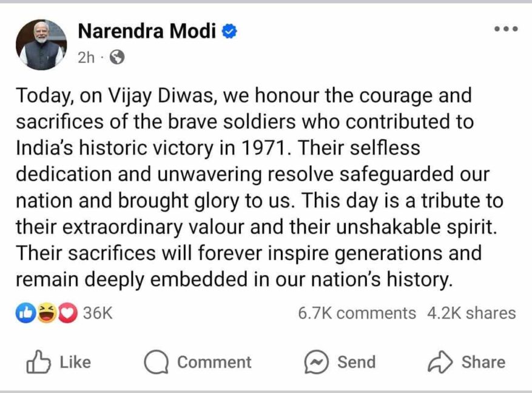Select the Send button label

(x=357, y=362)
